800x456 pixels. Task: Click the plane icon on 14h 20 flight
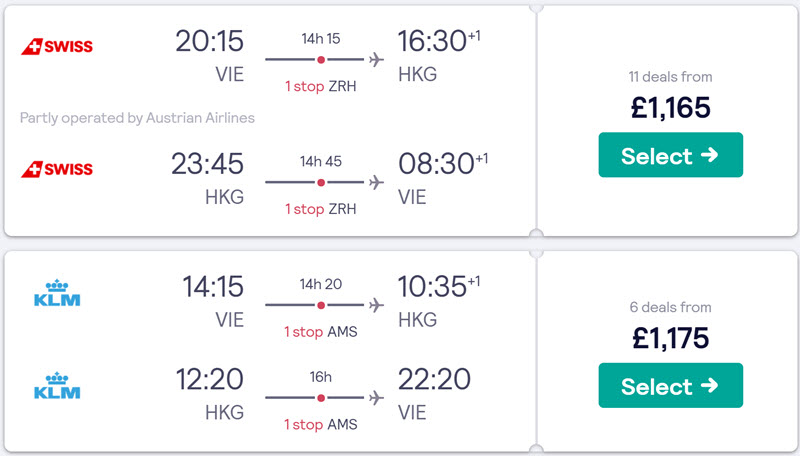tap(377, 305)
